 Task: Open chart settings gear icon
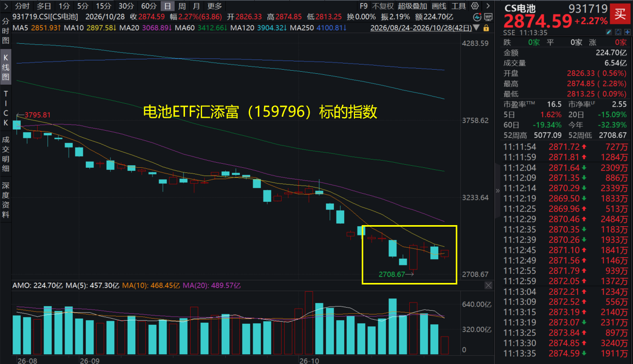point(475,6)
